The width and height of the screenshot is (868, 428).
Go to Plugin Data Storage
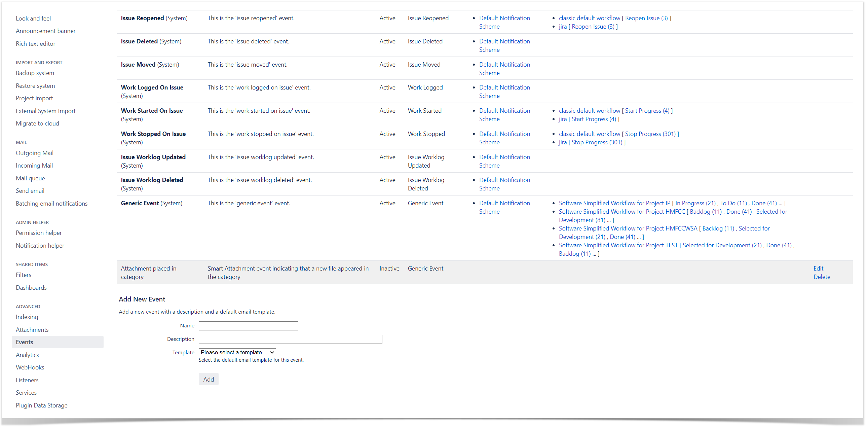41,405
